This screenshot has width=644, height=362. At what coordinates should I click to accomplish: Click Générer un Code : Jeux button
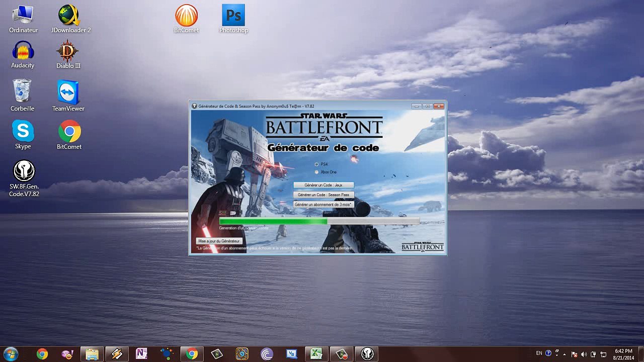click(x=324, y=185)
